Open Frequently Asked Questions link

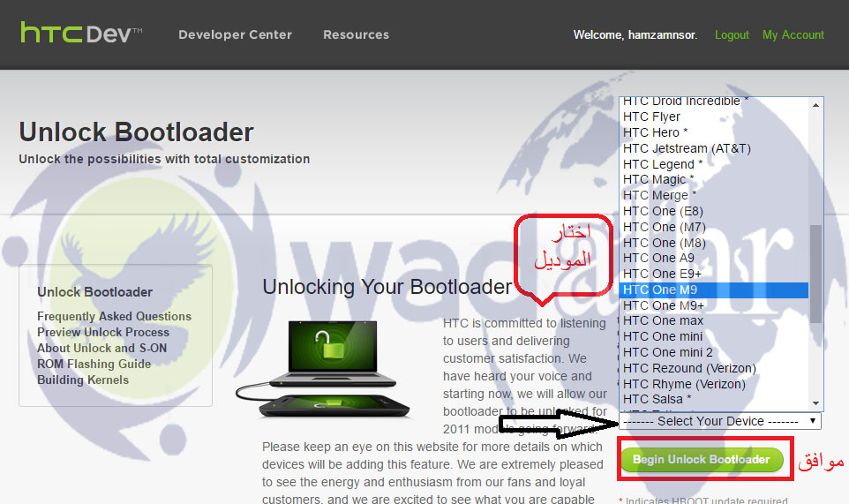pyautogui.click(x=114, y=316)
